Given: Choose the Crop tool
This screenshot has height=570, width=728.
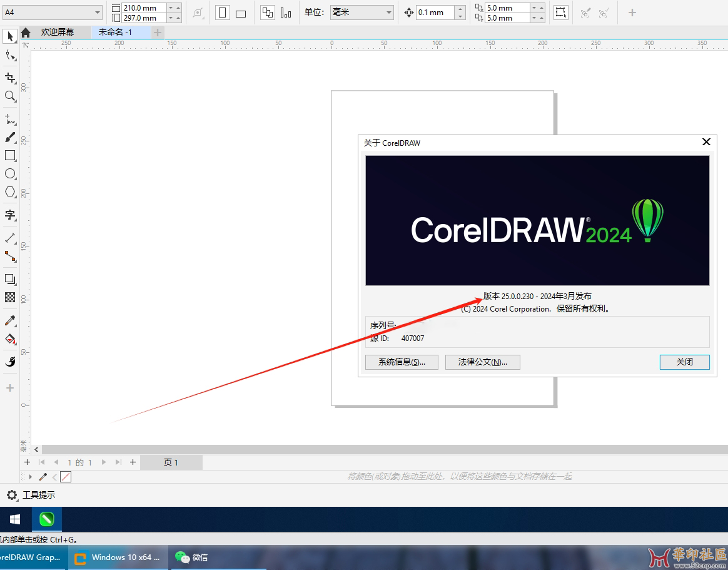Looking at the screenshot, I should point(10,78).
